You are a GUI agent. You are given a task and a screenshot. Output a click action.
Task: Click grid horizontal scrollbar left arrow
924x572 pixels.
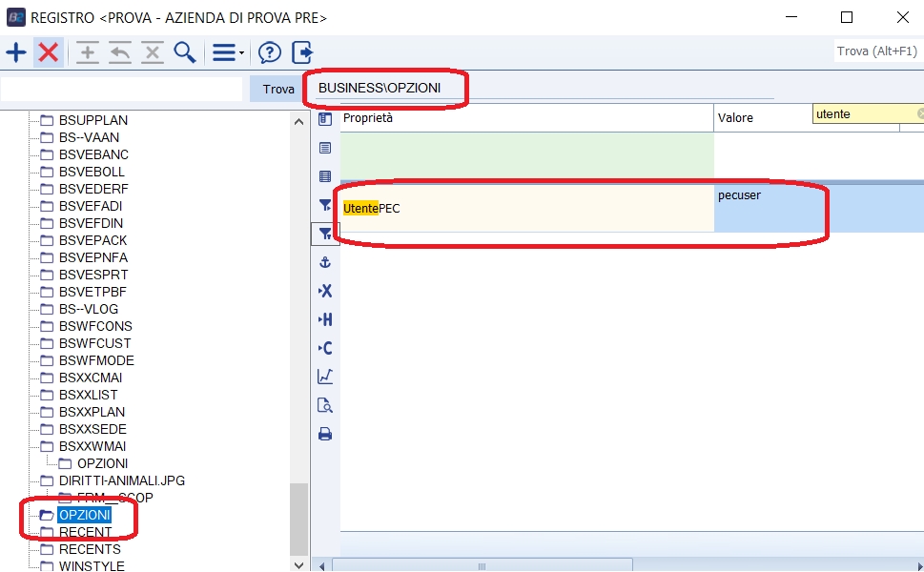(321, 566)
